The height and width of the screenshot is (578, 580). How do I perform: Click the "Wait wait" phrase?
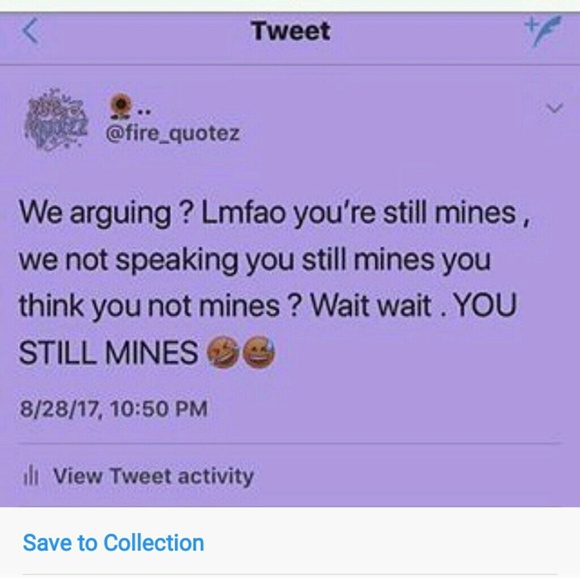click(x=371, y=306)
